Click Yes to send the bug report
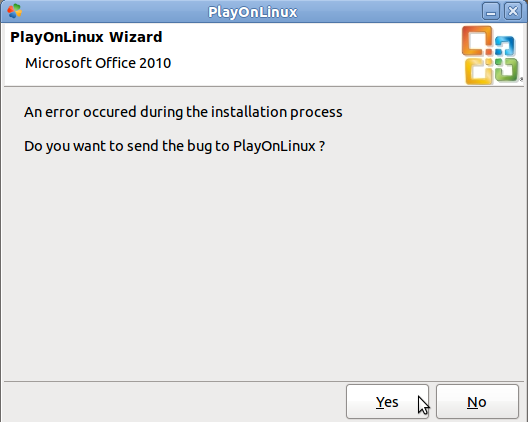The image size is (528, 422). (387, 401)
